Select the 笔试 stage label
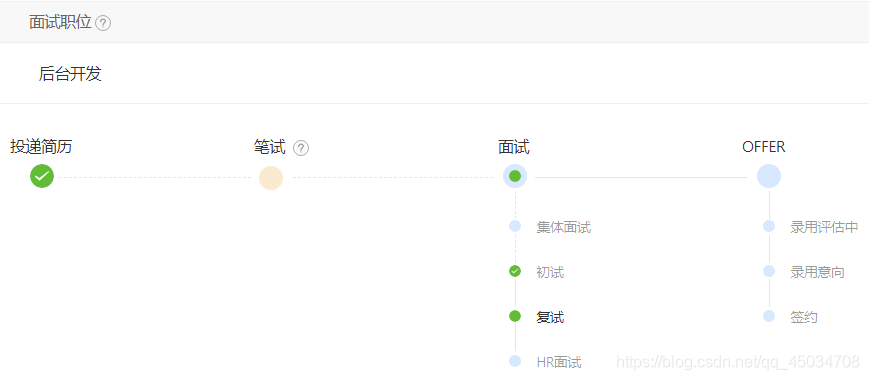 (x=269, y=147)
